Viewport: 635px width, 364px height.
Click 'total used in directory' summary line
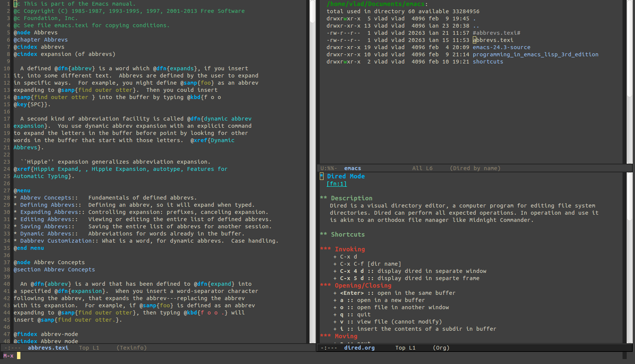[x=403, y=11]
